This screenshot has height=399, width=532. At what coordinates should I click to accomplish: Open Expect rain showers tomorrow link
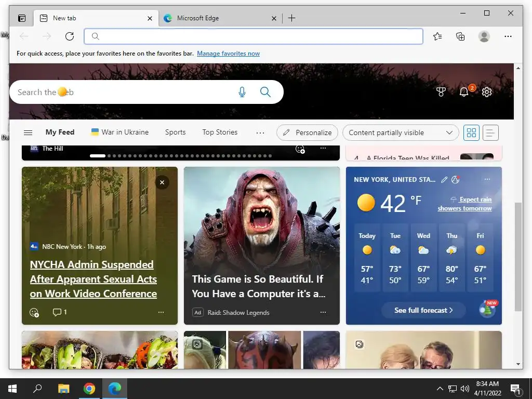(465, 204)
